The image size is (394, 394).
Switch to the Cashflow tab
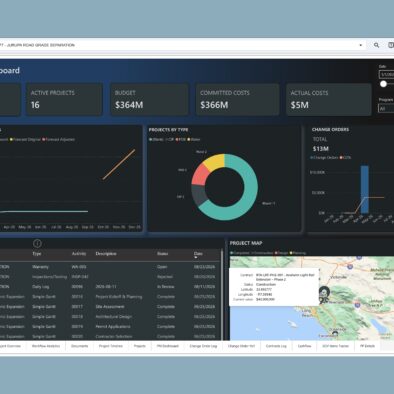point(304,346)
